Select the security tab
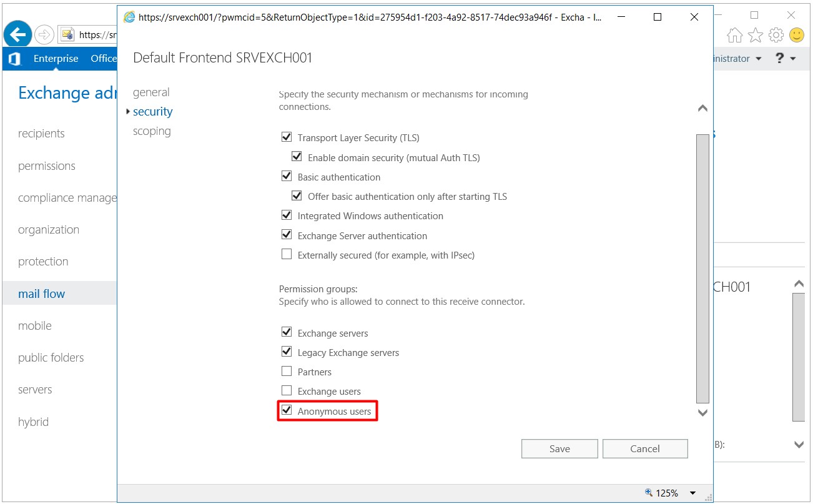813x504 pixels. 152,112
